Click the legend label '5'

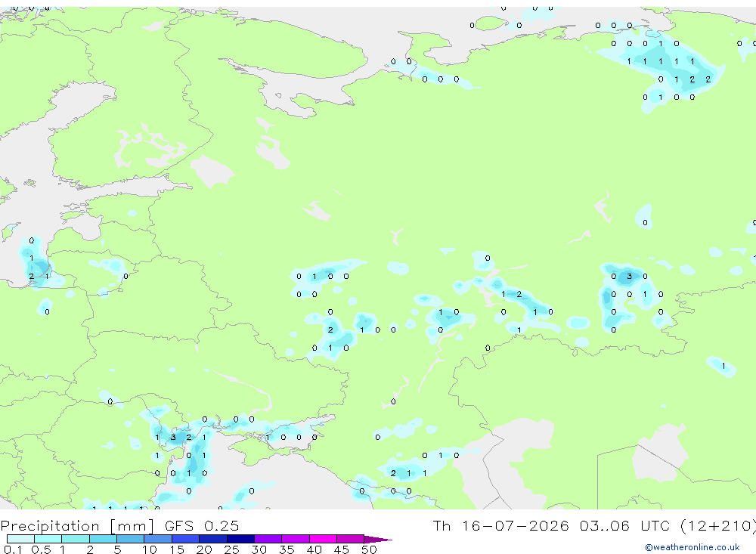click(x=117, y=549)
